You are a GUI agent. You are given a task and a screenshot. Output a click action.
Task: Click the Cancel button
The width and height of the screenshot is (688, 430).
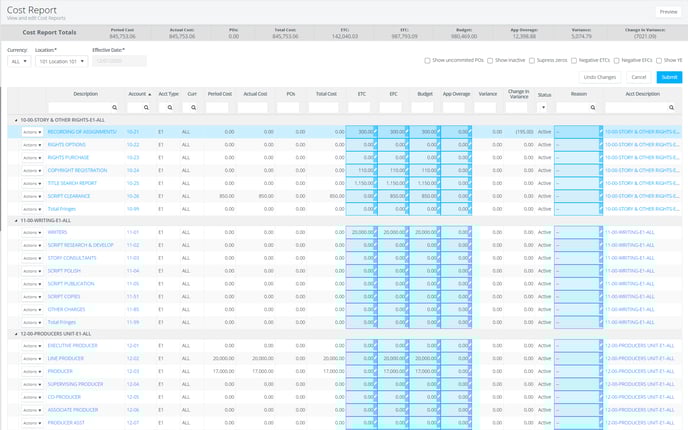638,77
